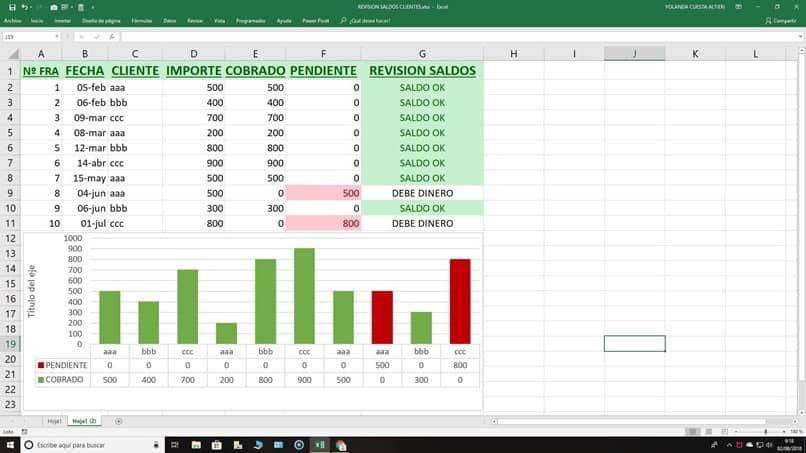Switch to Page Layout view icon

(709, 431)
